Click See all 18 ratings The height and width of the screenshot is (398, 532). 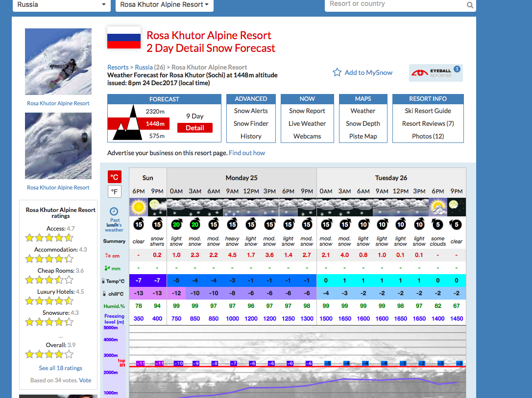click(60, 368)
